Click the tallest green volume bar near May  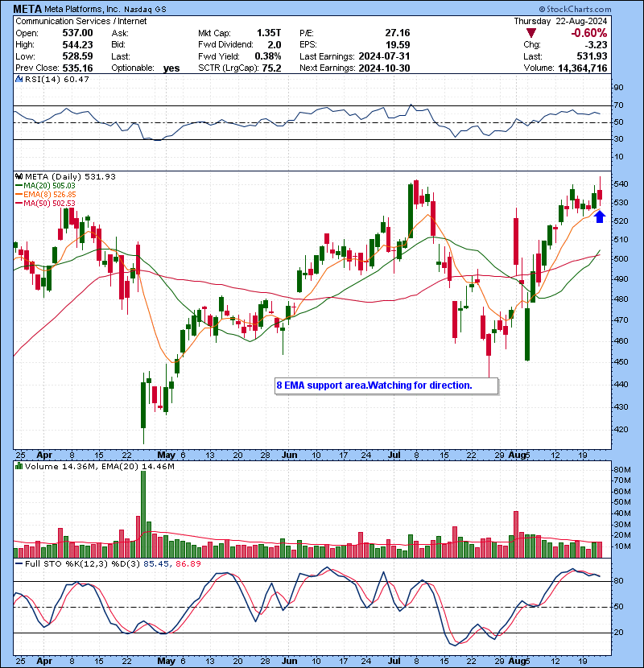[x=143, y=514]
